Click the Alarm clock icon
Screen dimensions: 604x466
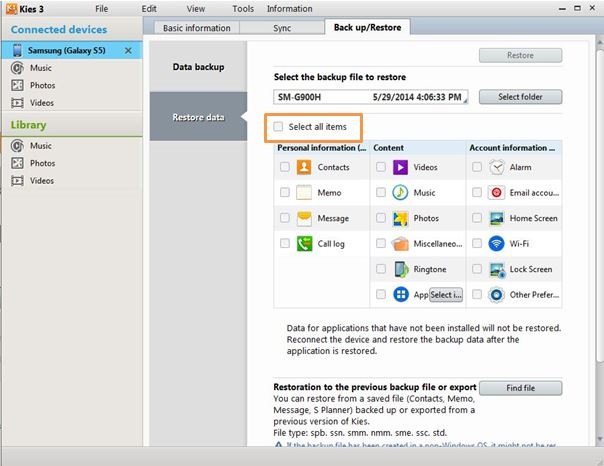[x=497, y=167]
